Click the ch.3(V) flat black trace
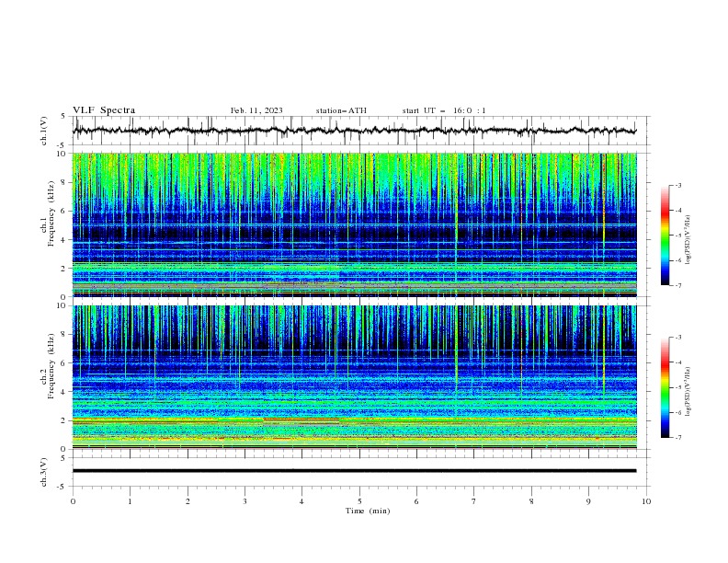 coord(358,471)
